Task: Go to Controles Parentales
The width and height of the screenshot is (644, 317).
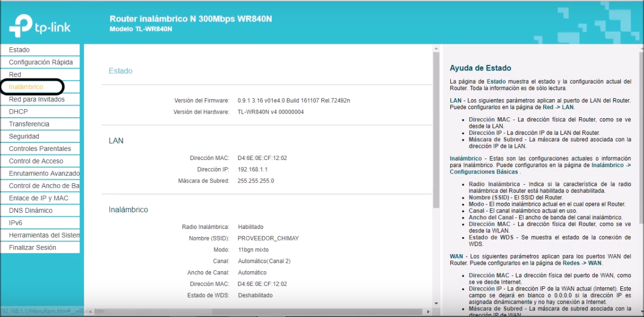Action: [40, 148]
